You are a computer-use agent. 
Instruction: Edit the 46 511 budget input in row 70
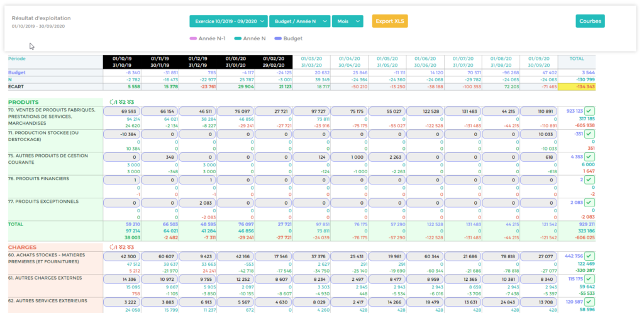pos(197,111)
